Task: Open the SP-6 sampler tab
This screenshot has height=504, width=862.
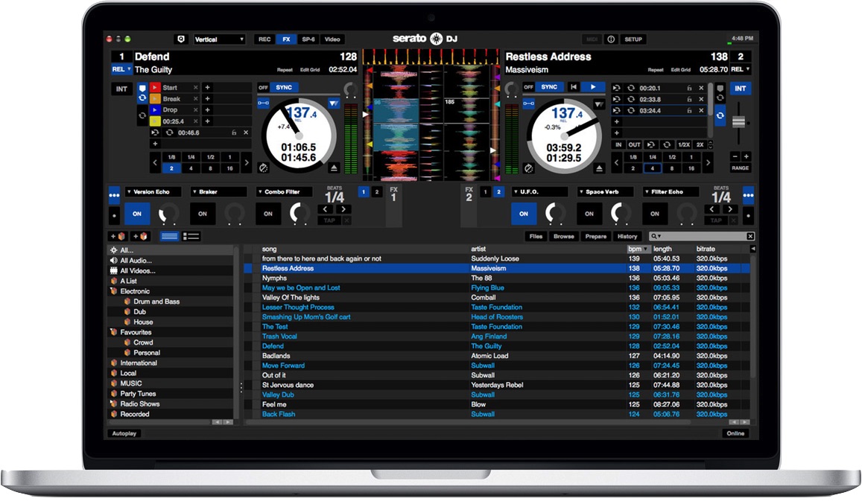Action: [308, 39]
